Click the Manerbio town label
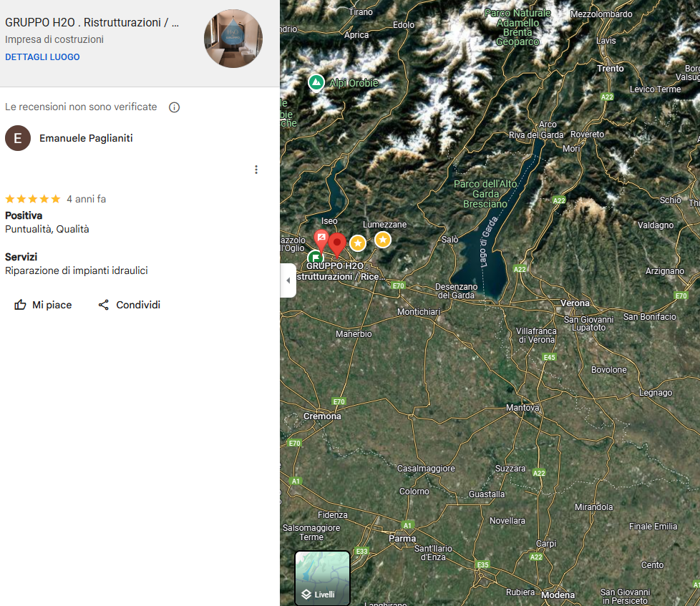 tap(354, 334)
